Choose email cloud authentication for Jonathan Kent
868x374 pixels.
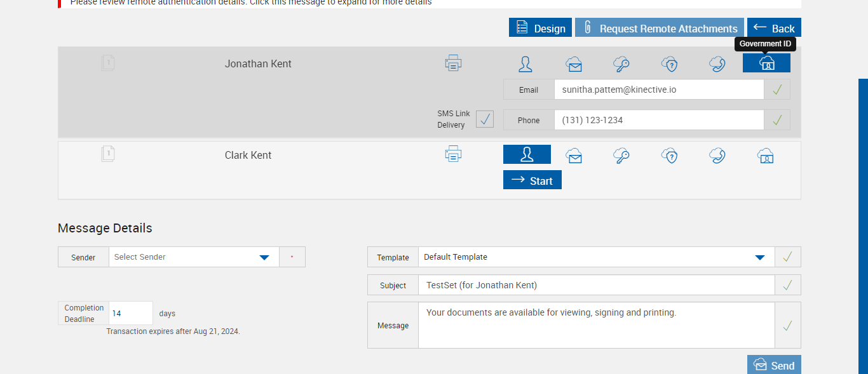(574, 63)
